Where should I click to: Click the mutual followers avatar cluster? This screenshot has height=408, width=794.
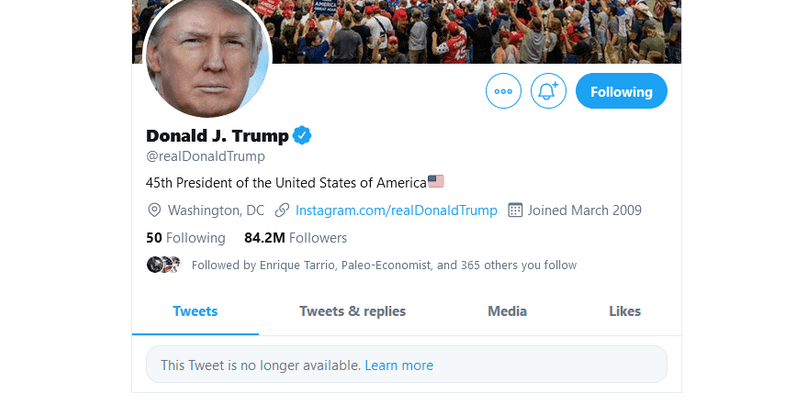coord(163,265)
